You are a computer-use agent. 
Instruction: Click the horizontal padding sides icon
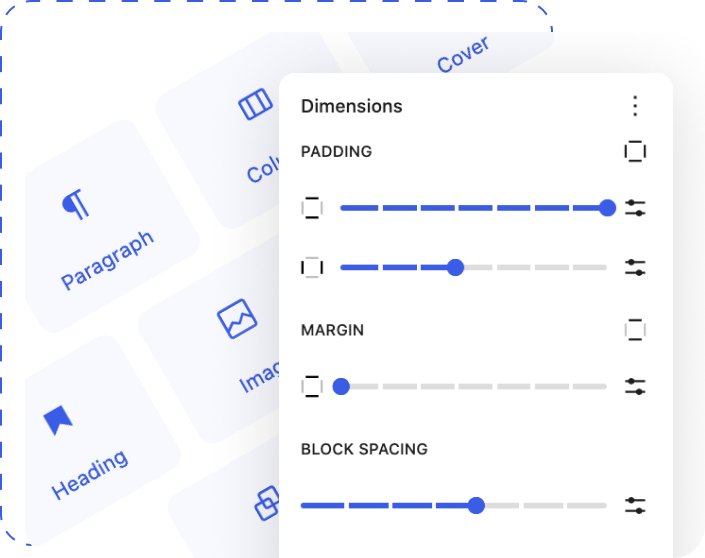click(x=312, y=268)
